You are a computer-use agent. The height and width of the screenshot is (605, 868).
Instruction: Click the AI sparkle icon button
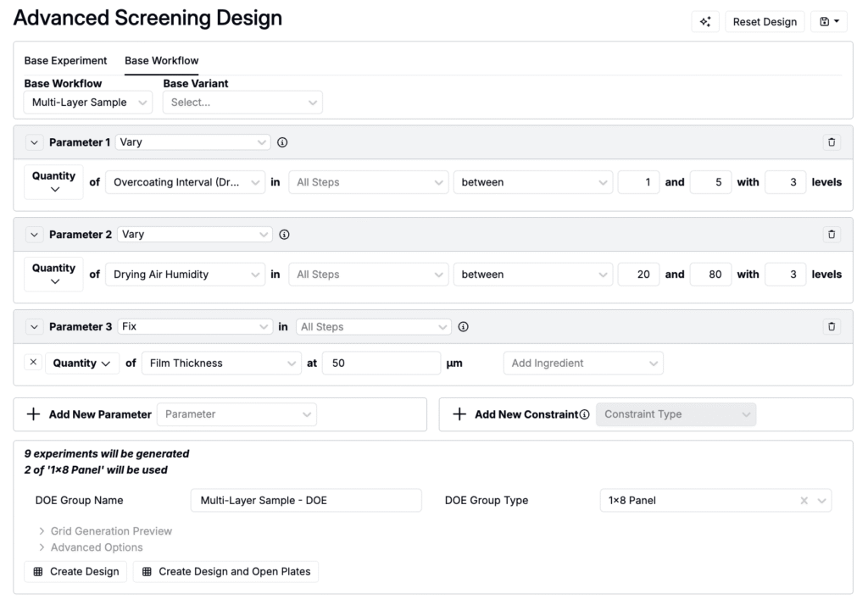coord(705,22)
